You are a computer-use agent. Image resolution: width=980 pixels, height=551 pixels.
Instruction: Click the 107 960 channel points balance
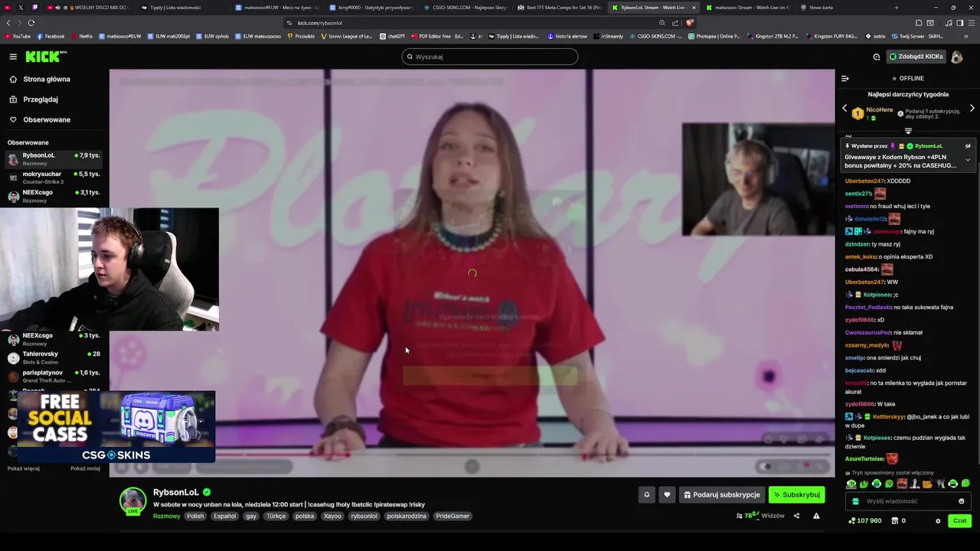[x=865, y=521]
